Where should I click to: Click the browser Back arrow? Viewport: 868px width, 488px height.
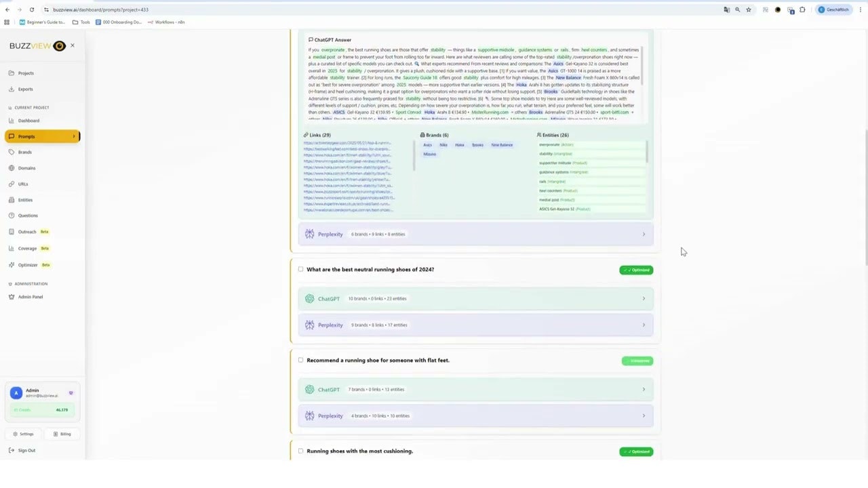(7, 9)
